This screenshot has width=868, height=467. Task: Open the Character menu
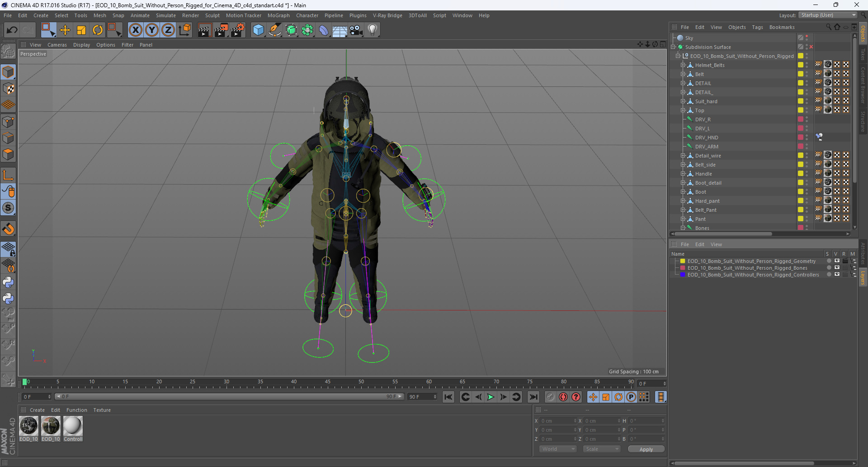coord(307,15)
